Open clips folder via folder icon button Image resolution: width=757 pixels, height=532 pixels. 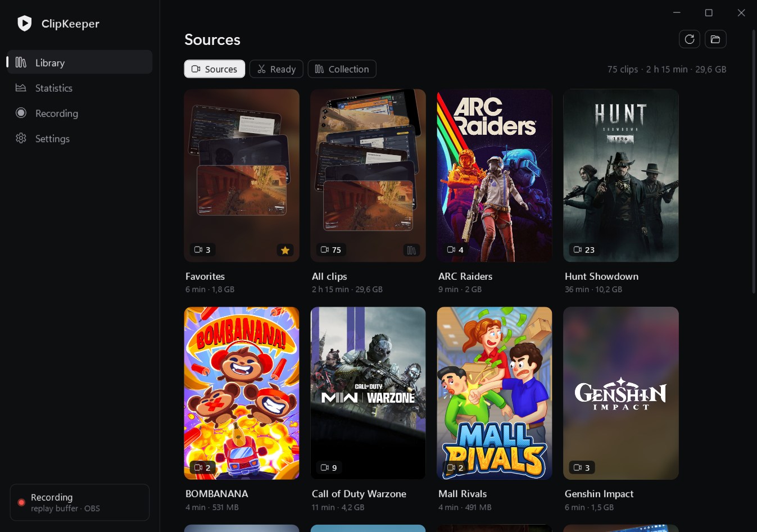[x=715, y=39]
